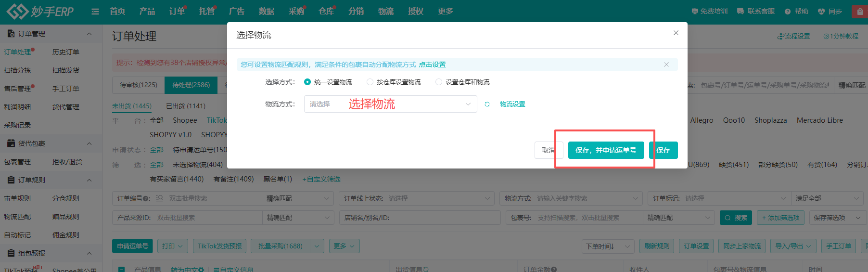Click the 取消 button in dialog
This screenshot has height=272, width=868.
pyautogui.click(x=548, y=150)
